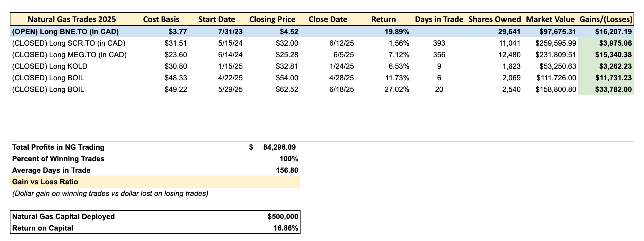This screenshot has height=241, width=644.
Task: Click the Long KOLD trade name cell
Action: (50, 66)
